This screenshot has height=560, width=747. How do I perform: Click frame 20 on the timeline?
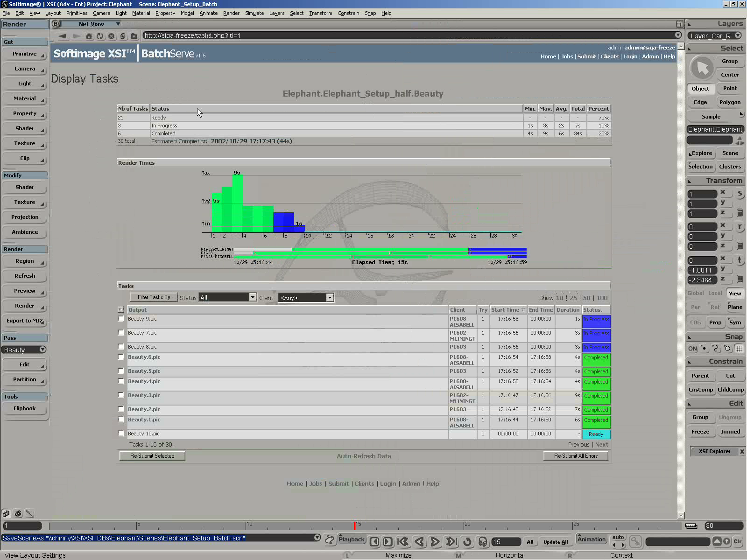[465, 526]
